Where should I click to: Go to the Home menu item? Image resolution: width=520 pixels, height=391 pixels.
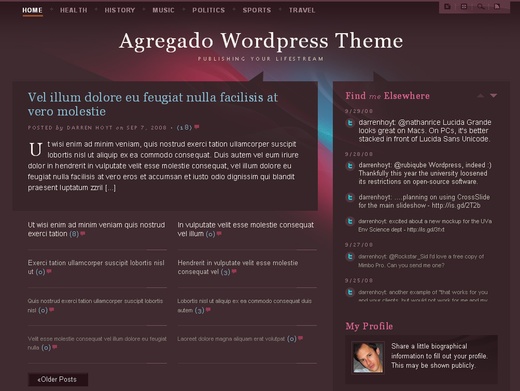tap(32, 10)
